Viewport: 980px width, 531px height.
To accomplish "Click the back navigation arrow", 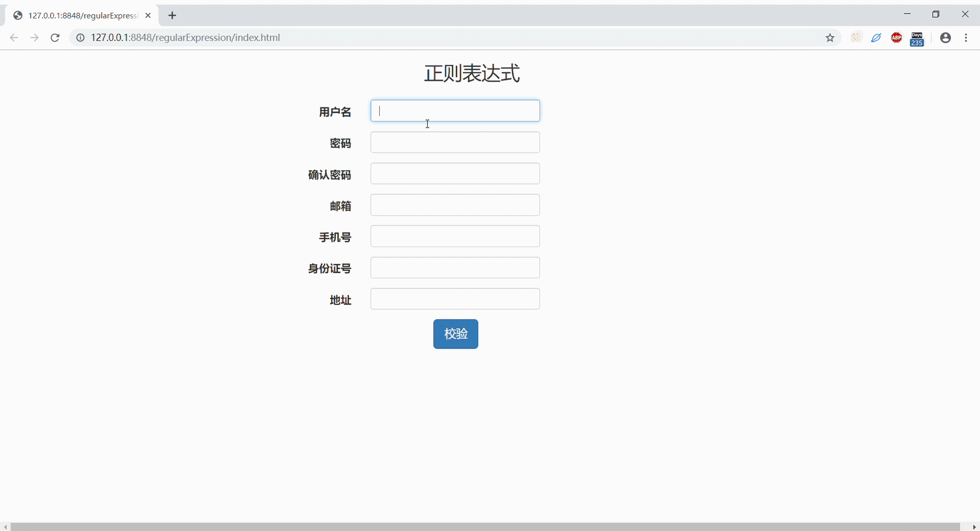I will click(x=14, y=38).
